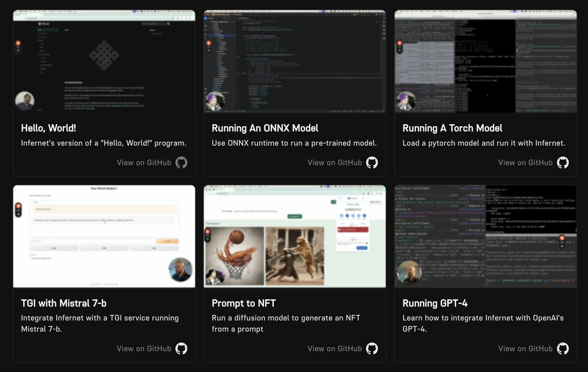Viewport: 588px width, 372px height.
Task: Open the Running GPT-4 video thumbnail
Action: [x=486, y=236]
